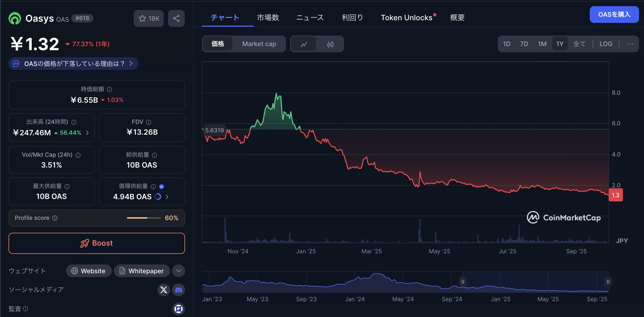Select Market cap chart toggle

click(259, 44)
